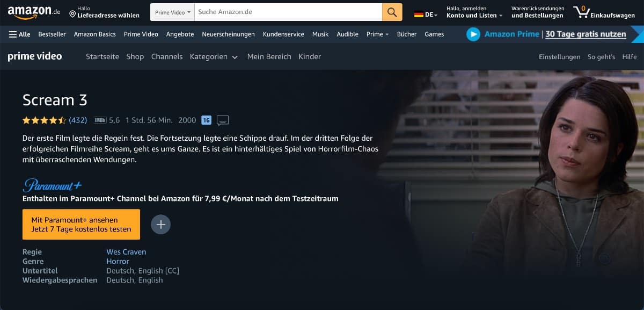644x310 pixels.
Task: Open the DE language flag dropdown
Action: [426, 15]
